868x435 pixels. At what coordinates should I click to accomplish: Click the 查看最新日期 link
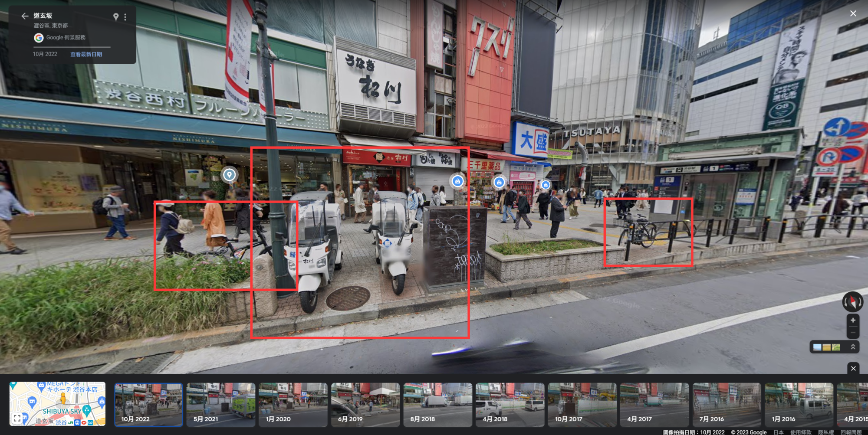[x=86, y=54]
